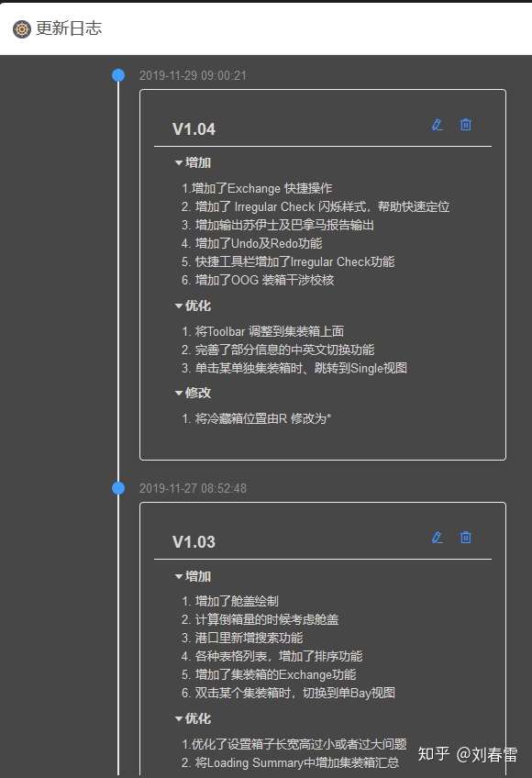This screenshot has width=532, height=778.
Task: Select the Undo及Redo功能 list item
Action: coord(251,244)
